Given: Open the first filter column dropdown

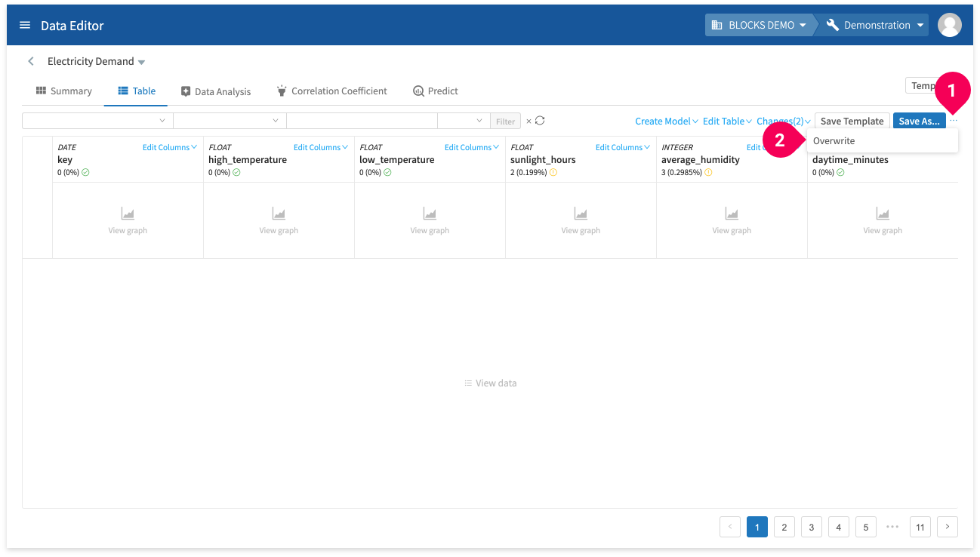Looking at the screenshot, I should (97, 121).
